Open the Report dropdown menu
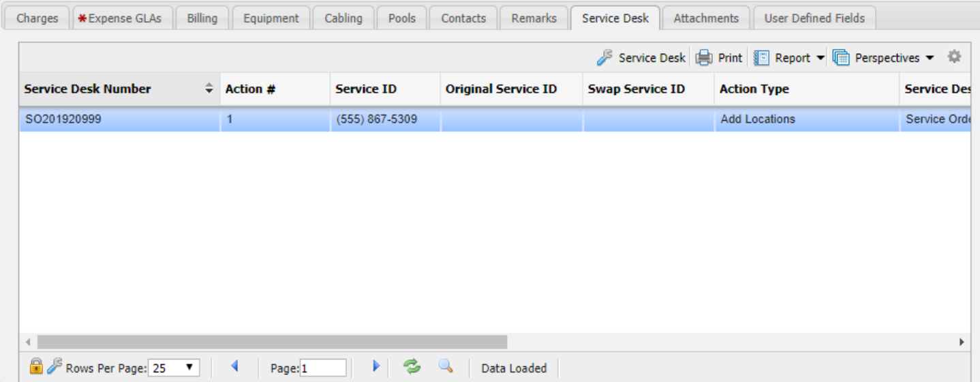Screen dimensions: 980x382 (790, 58)
